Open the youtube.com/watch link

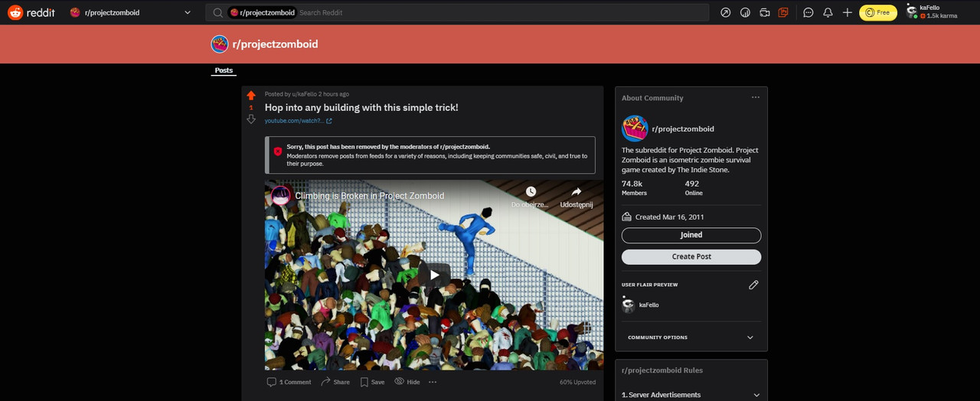pyautogui.click(x=299, y=121)
